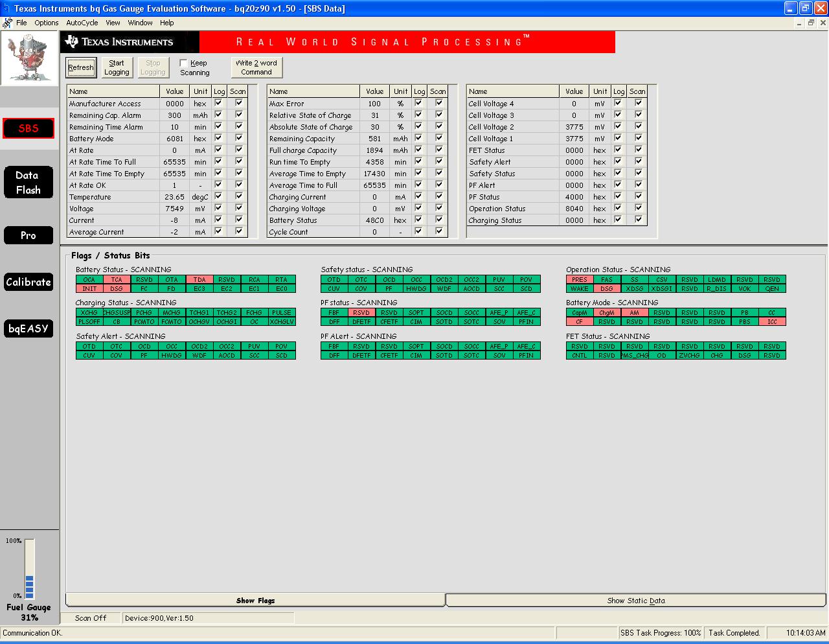The width and height of the screenshot is (829, 644).
Task: Open the View menu
Action: (x=113, y=23)
